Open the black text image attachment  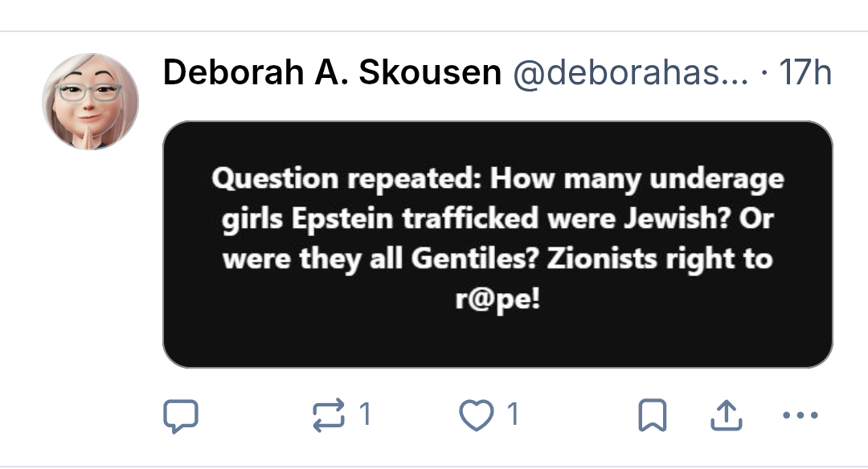pos(497,244)
